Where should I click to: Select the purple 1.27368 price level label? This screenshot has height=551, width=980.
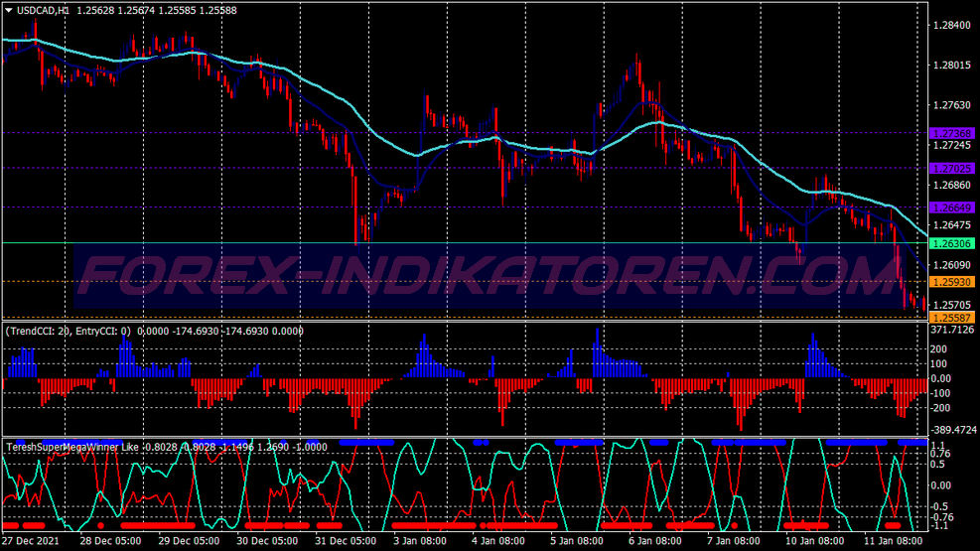pos(952,133)
